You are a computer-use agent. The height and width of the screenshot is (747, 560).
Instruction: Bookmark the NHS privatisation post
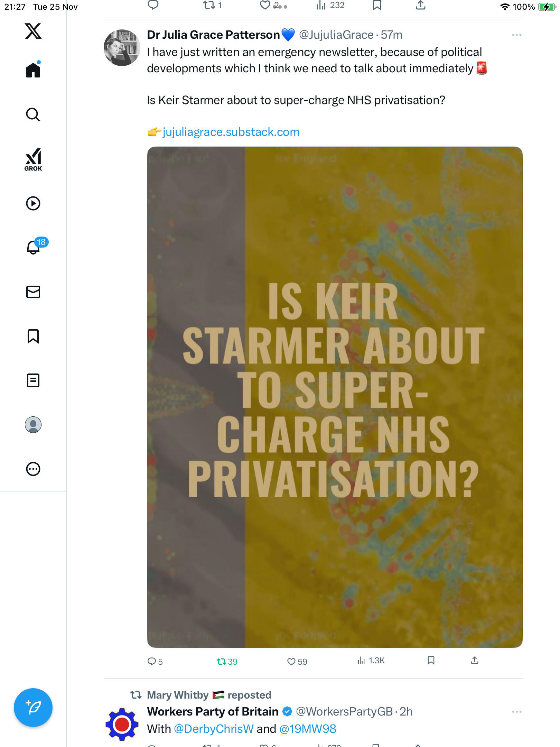click(x=431, y=661)
